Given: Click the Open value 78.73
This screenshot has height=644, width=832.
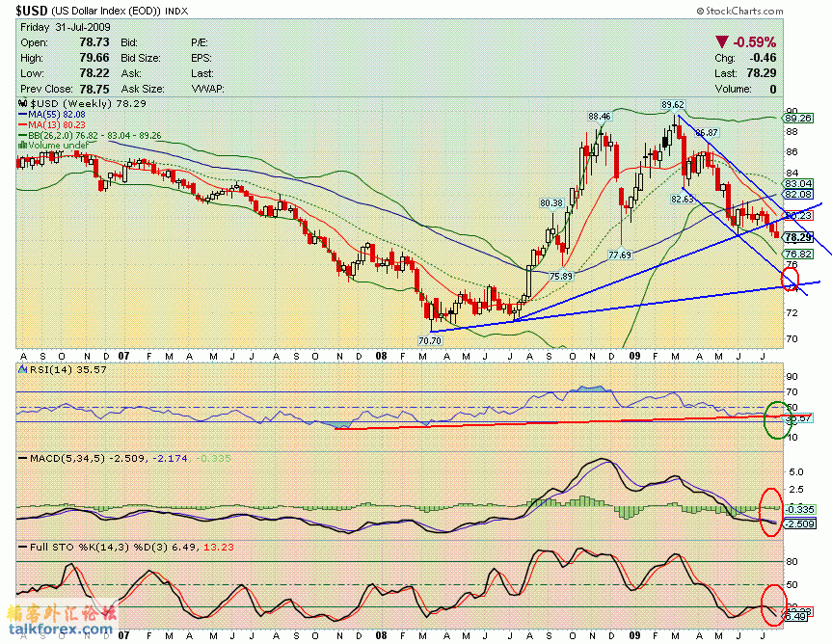Looking at the screenshot, I should pyautogui.click(x=94, y=42).
